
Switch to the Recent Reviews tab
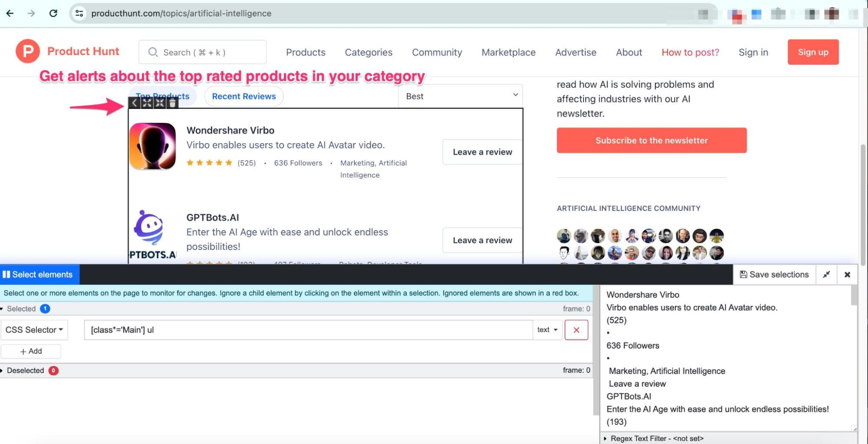[244, 96]
